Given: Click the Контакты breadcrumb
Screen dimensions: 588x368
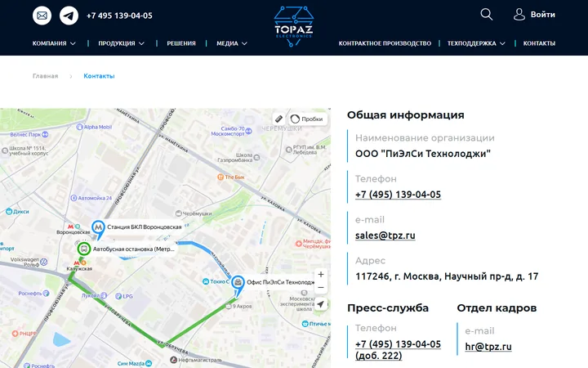Looking at the screenshot, I should click(x=99, y=76).
